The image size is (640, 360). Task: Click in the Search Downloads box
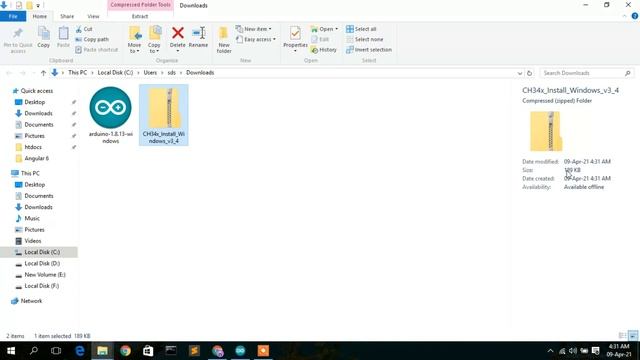click(587, 73)
